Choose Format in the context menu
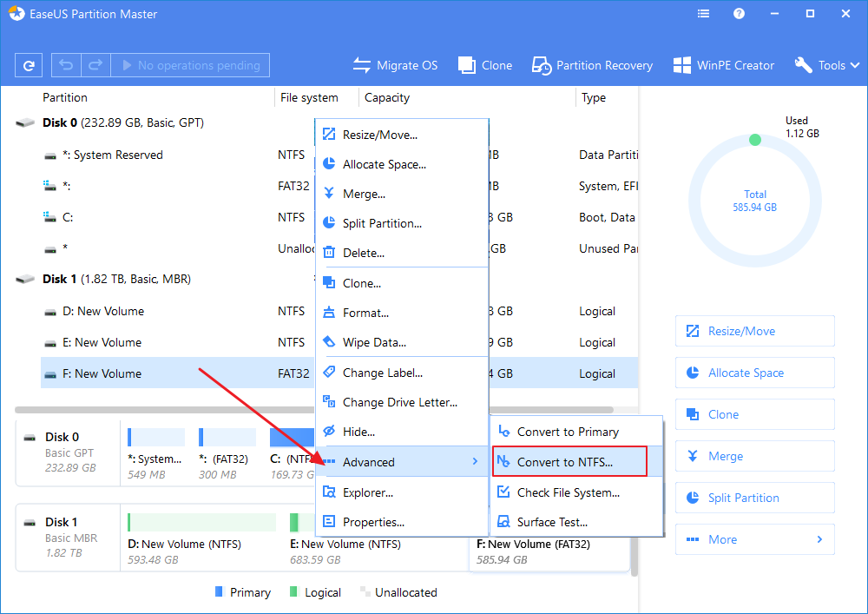This screenshot has width=868, height=614. click(365, 313)
